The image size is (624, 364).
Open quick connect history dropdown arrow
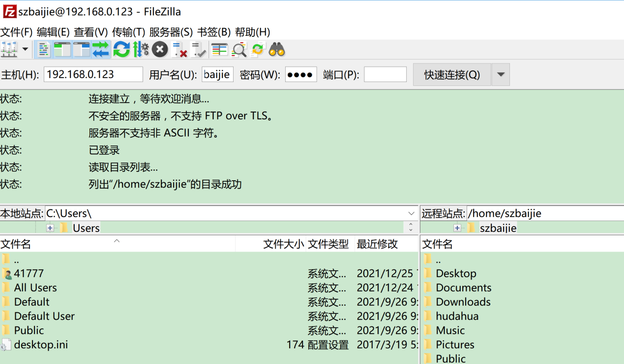[501, 75]
